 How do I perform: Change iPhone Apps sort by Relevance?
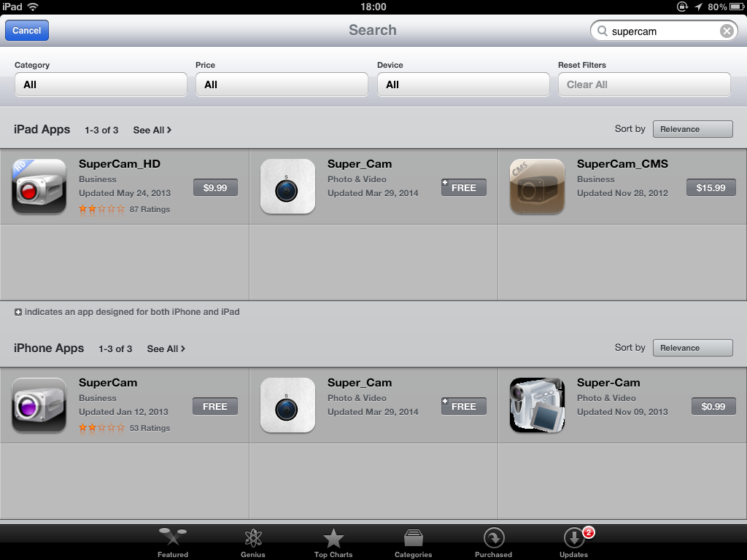click(x=693, y=348)
